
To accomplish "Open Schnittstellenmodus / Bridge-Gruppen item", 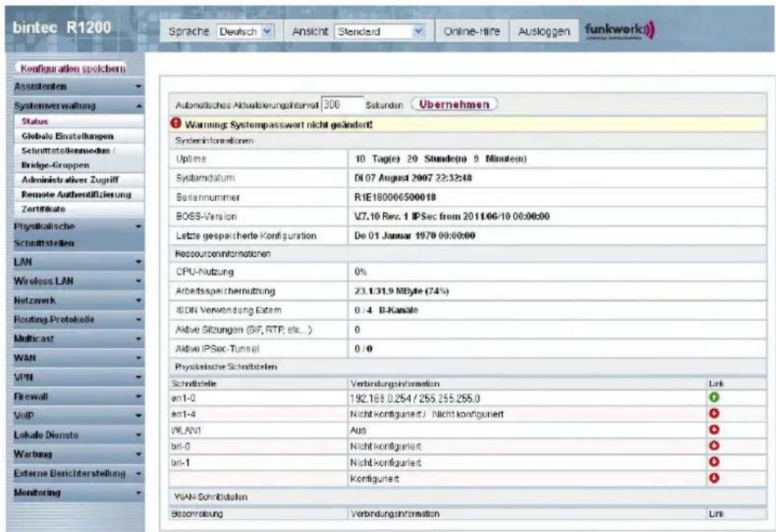I will [80, 157].
